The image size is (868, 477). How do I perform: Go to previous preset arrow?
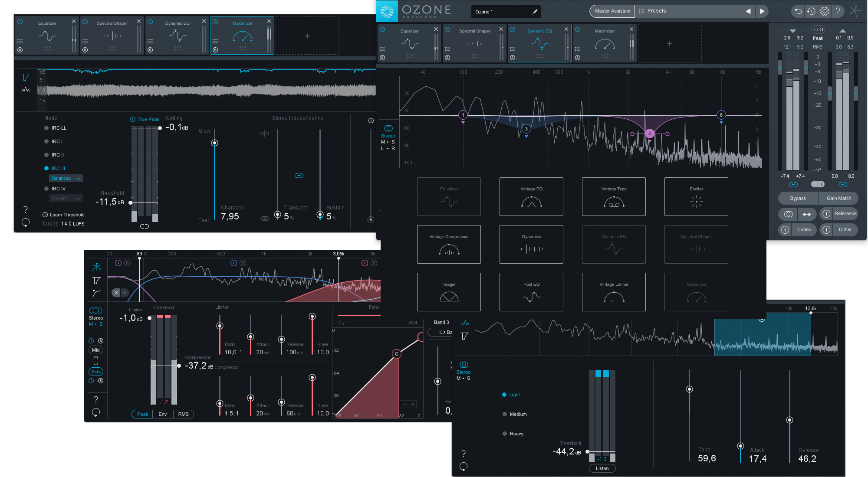click(748, 11)
